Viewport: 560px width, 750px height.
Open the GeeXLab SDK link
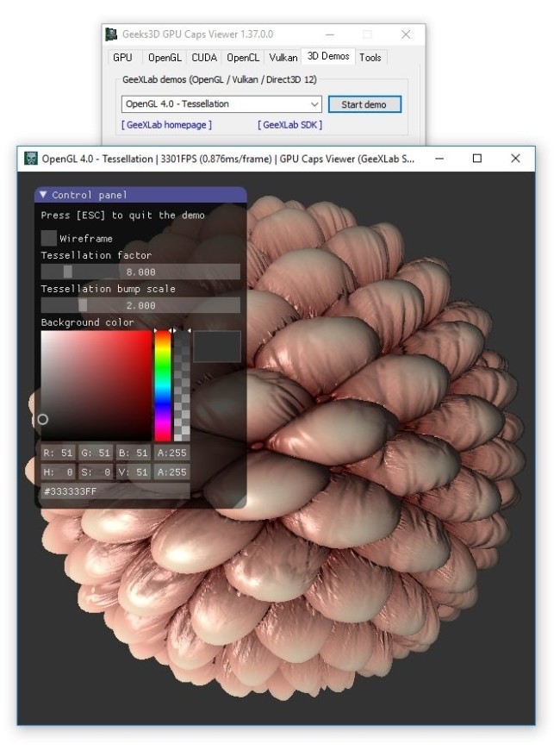pyautogui.click(x=289, y=125)
